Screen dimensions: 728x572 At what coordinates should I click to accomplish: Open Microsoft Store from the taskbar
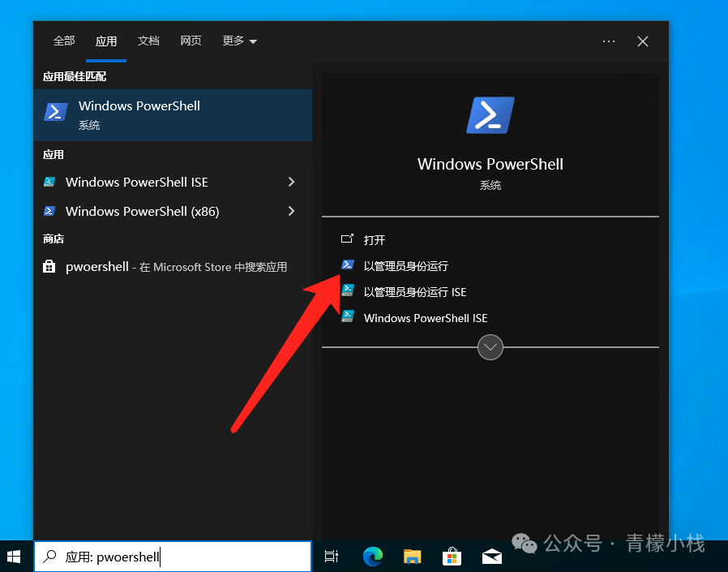tap(452, 557)
